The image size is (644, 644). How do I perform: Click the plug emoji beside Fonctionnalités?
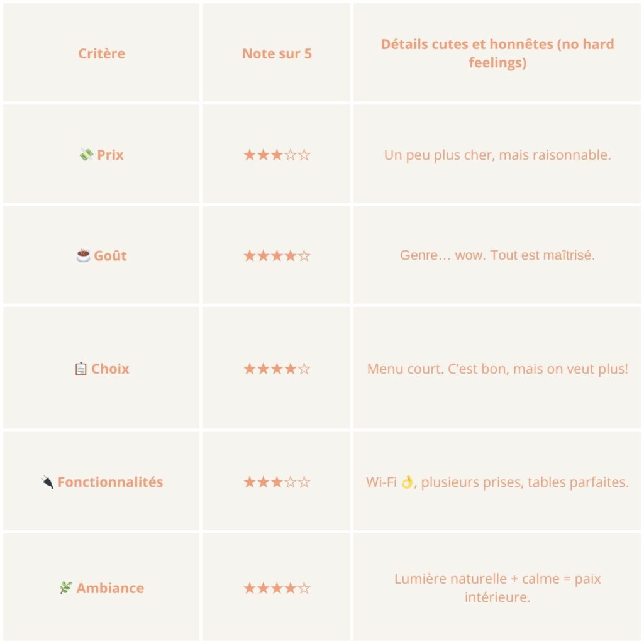(47, 482)
